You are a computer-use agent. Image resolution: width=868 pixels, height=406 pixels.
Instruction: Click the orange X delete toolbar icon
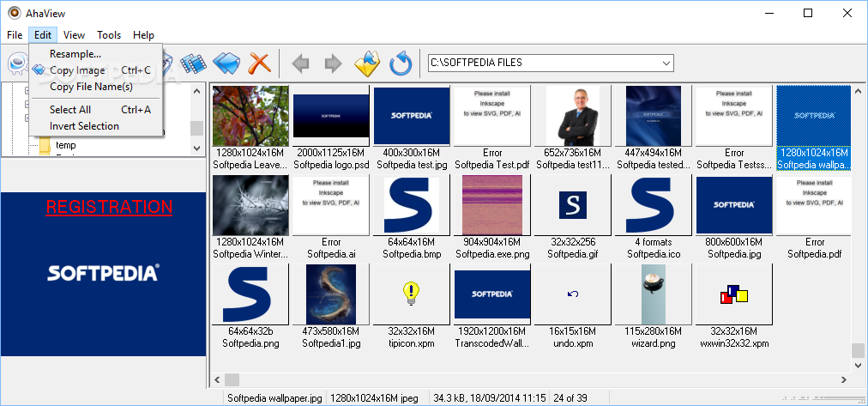click(x=259, y=64)
